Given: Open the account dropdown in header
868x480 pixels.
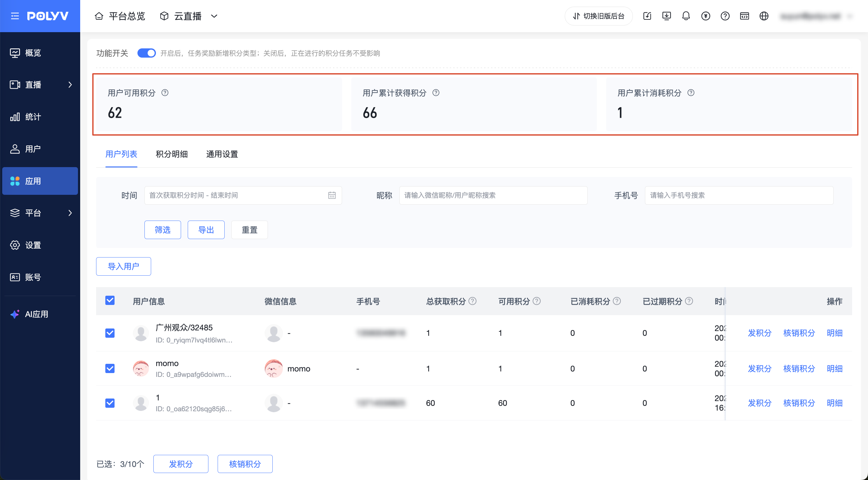Looking at the screenshot, I should 817,16.
